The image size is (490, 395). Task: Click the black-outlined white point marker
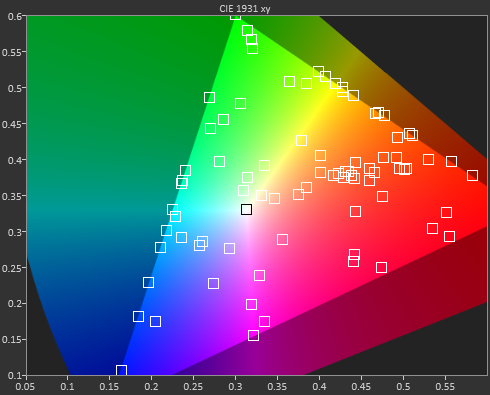coord(246,210)
